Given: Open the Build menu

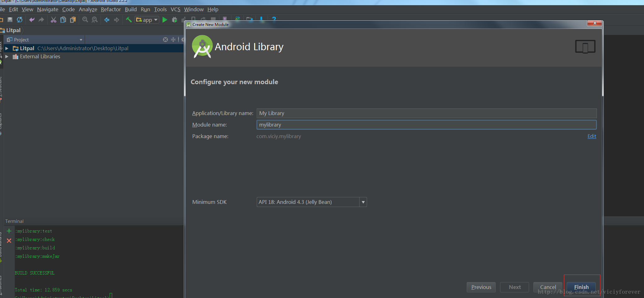Looking at the screenshot, I should coord(131,9).
